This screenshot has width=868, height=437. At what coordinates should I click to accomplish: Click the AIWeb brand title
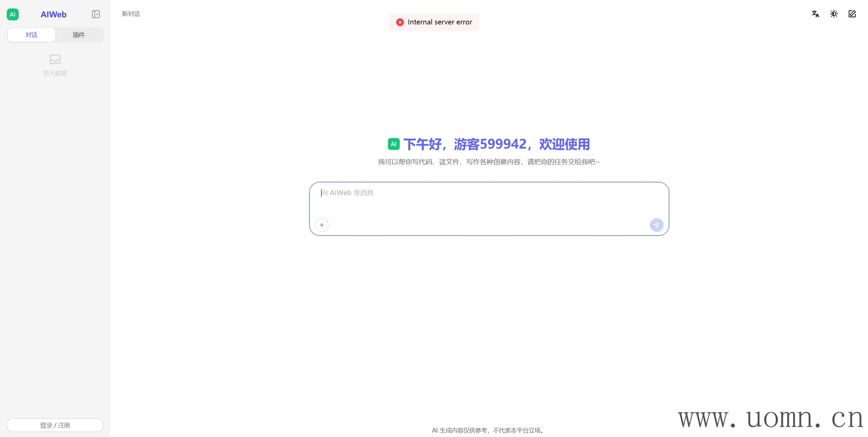[54, 14]
